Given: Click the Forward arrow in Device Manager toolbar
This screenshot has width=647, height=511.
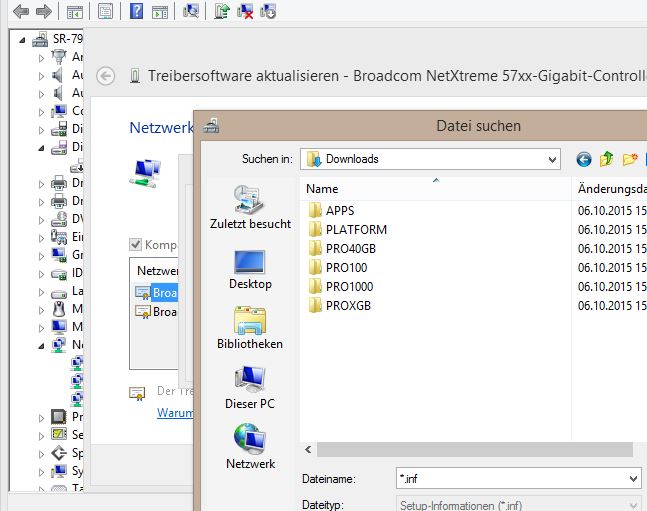Looking at the screenshot, I should coord(44,11).
